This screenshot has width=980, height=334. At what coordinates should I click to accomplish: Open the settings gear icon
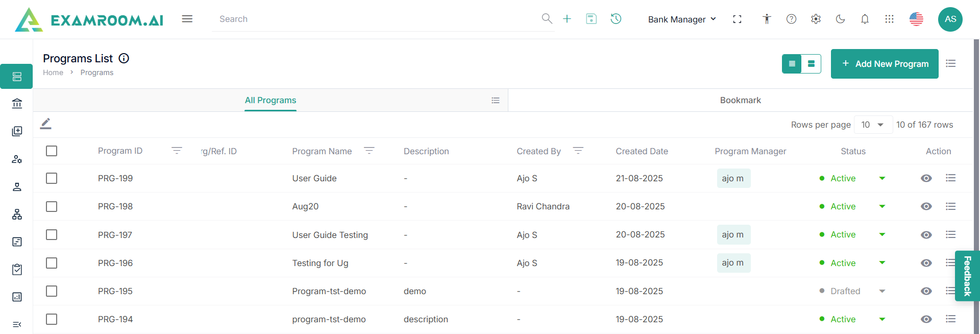(x=816, y=19)
